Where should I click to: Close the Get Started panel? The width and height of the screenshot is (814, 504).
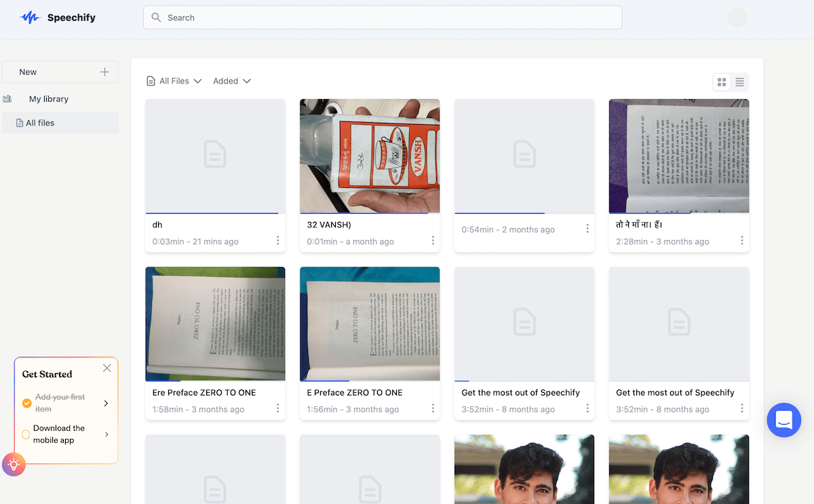[x=106, y=368]
